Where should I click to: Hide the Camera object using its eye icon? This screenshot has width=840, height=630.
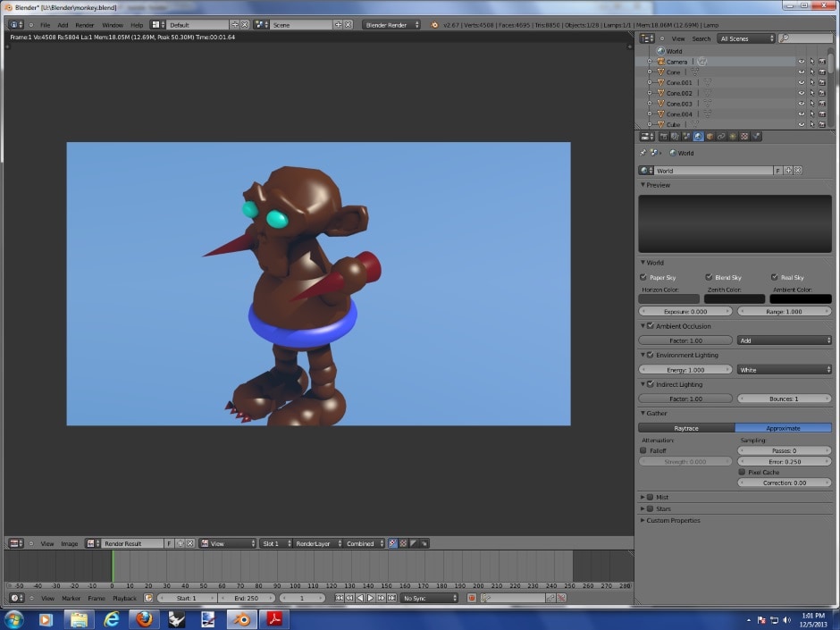(801, 62)
